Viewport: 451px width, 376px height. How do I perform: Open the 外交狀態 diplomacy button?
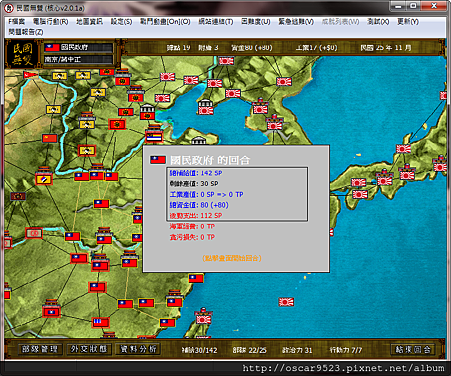click(x=89, y=349)
